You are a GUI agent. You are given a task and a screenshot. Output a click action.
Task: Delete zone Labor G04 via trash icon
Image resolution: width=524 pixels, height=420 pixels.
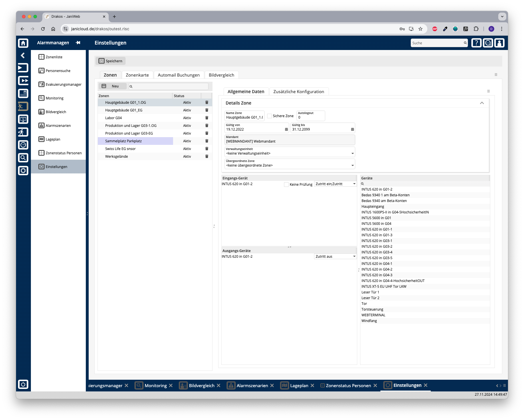[x=207, y=118]
